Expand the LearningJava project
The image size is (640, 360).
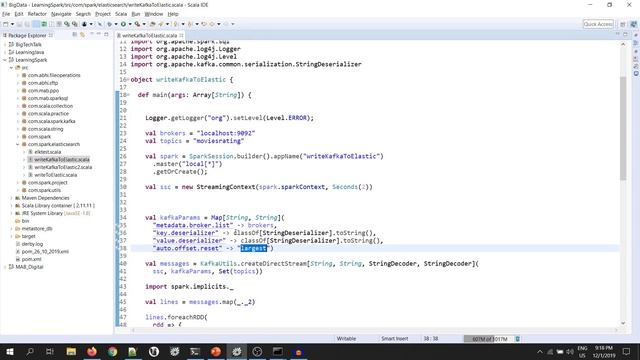(x=5, y=52)
